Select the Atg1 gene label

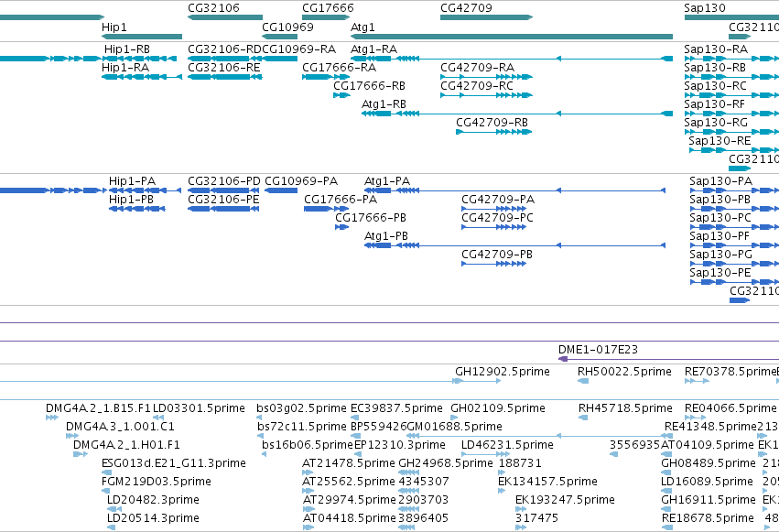pos(362,27)
